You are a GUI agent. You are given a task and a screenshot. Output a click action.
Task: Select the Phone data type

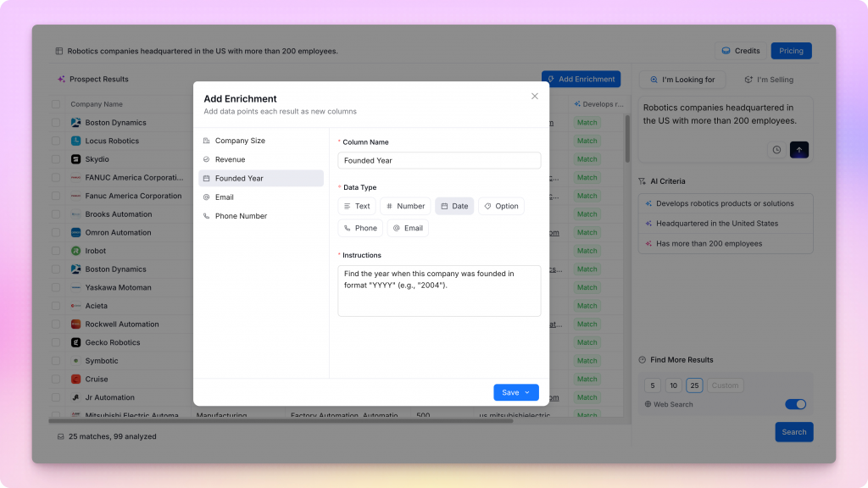point(360,228)
